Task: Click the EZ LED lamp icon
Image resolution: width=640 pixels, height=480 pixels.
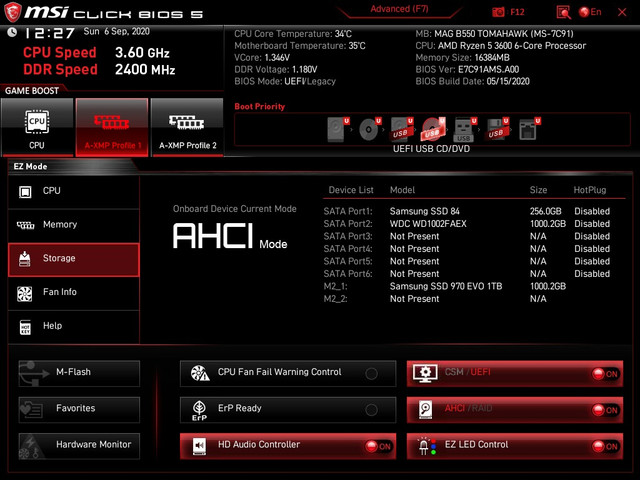Action: [x=427, y=446]
